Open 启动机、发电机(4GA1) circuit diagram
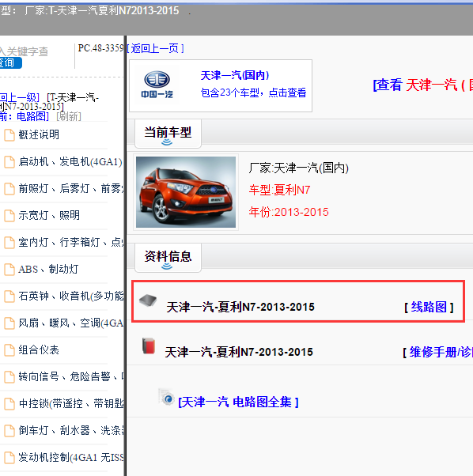 pyautogui.click(x=70, y=161)
